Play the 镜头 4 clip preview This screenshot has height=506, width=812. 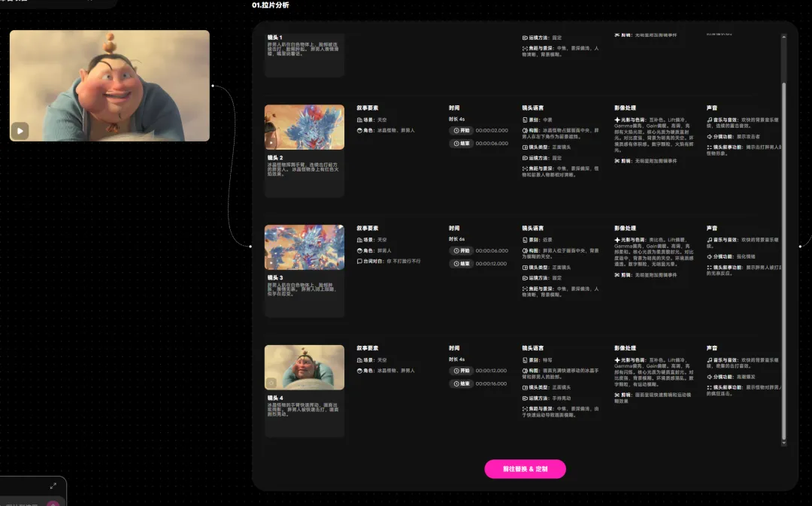coord(271,383)
